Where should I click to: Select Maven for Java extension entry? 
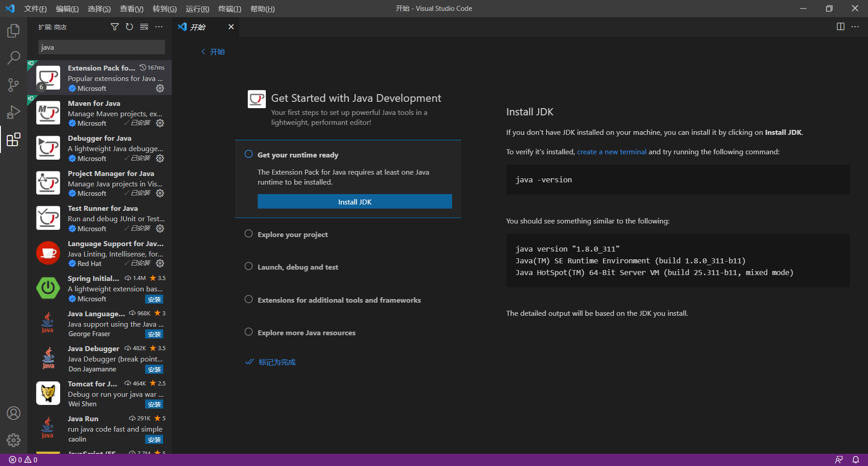[99, 113]
